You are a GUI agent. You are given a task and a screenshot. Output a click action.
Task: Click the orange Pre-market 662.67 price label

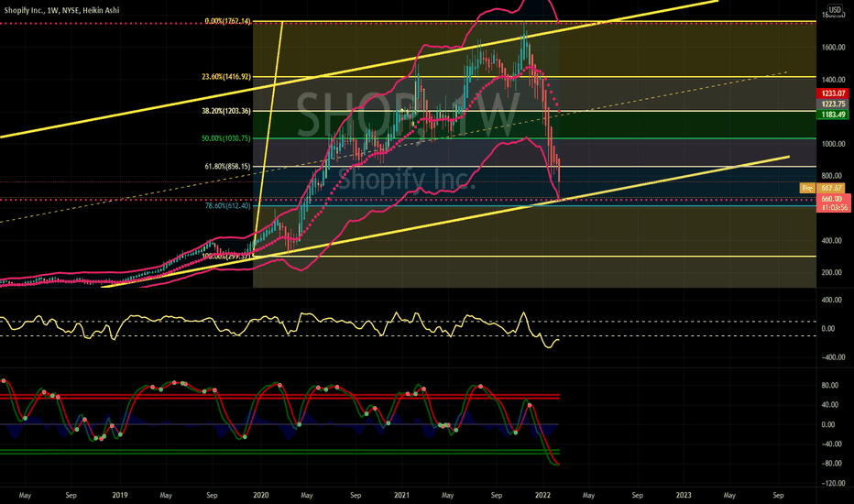[823, 188]
